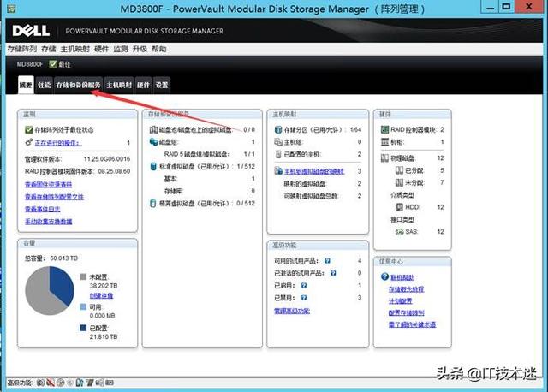
Task: Switch to the 存储和备份服务 tab
Action: (78, 85)
